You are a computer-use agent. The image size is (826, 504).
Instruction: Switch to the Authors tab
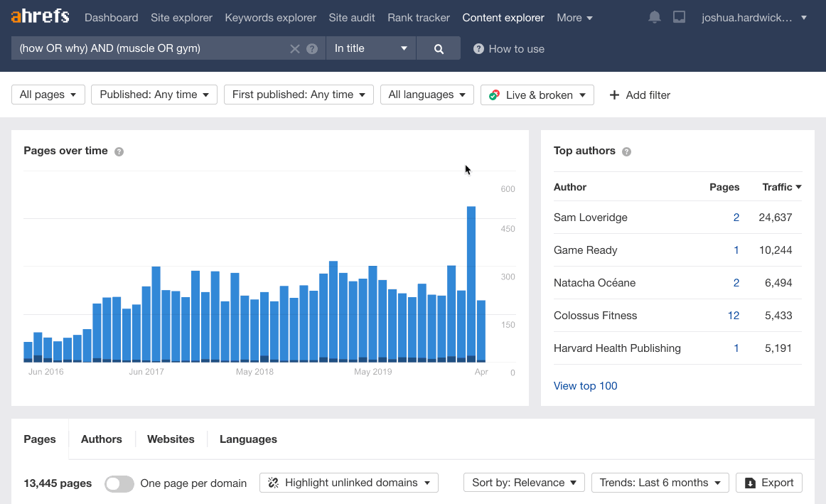coord(101,439)
